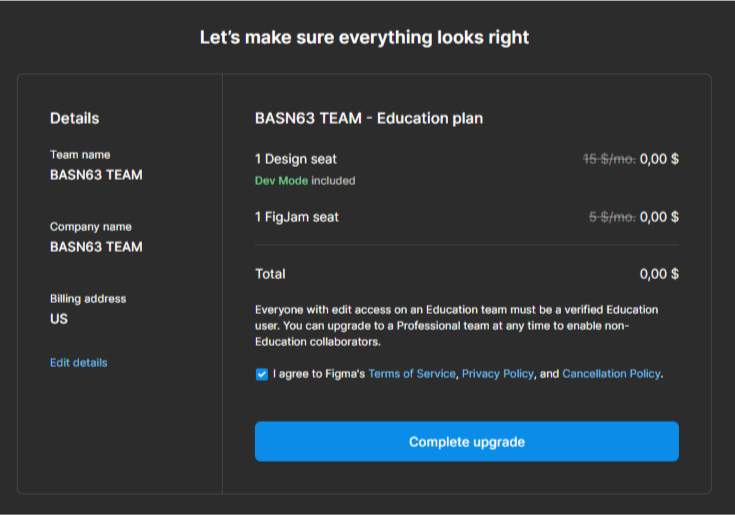The height and width of the screenshot is (515, 735).
Task: Click the Total amount '0,00 $'
Action: coord(659,274)
